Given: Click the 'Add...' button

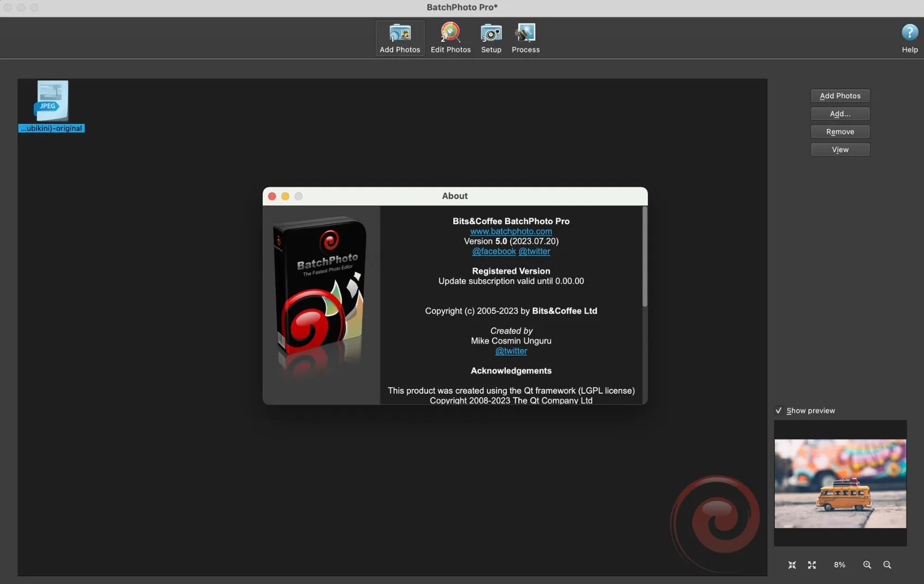Looking at the screenshot, I should point(840,114).
